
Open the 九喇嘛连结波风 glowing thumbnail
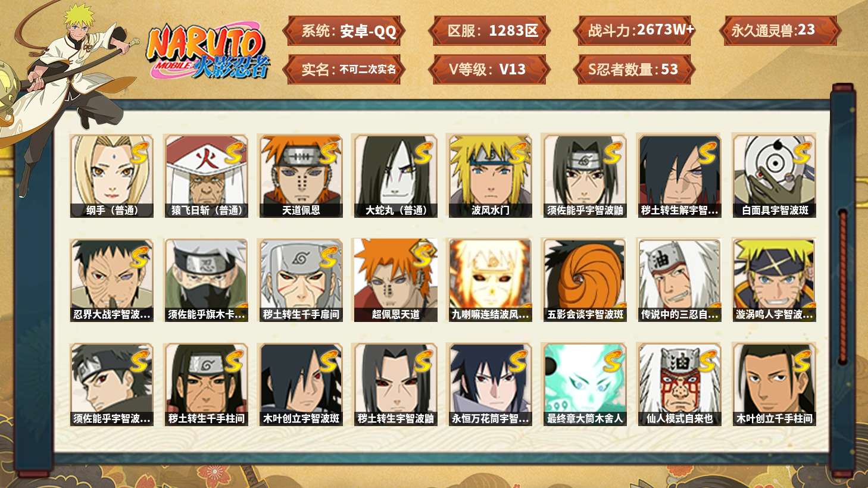(490, 280)
